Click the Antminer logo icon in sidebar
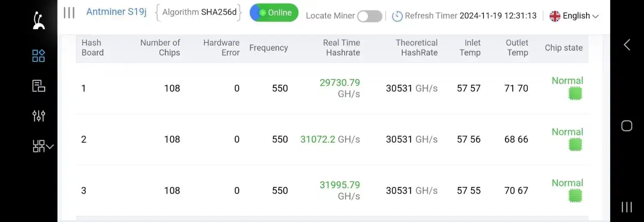This screenshot has width=644, height=222. coord(39,21)
